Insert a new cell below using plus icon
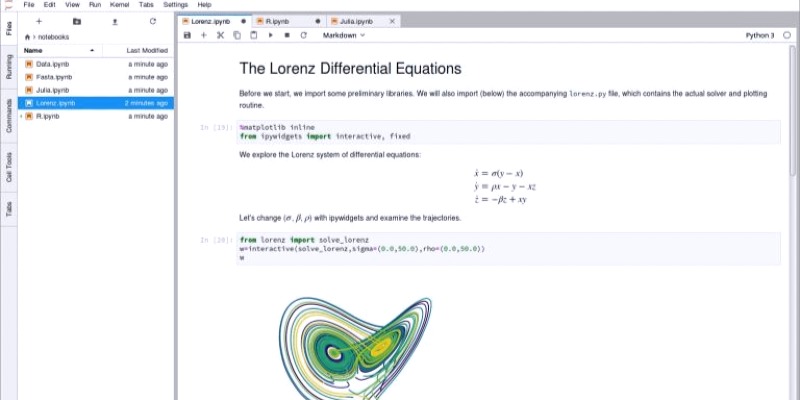Viewport: 800px width, 400px height. pyautogui.click(x=204, y=35)
